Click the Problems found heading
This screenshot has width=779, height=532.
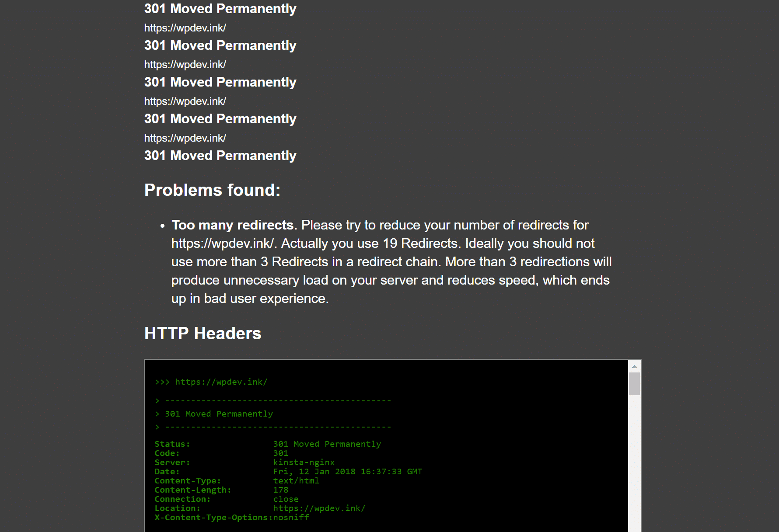pos(212,190)
